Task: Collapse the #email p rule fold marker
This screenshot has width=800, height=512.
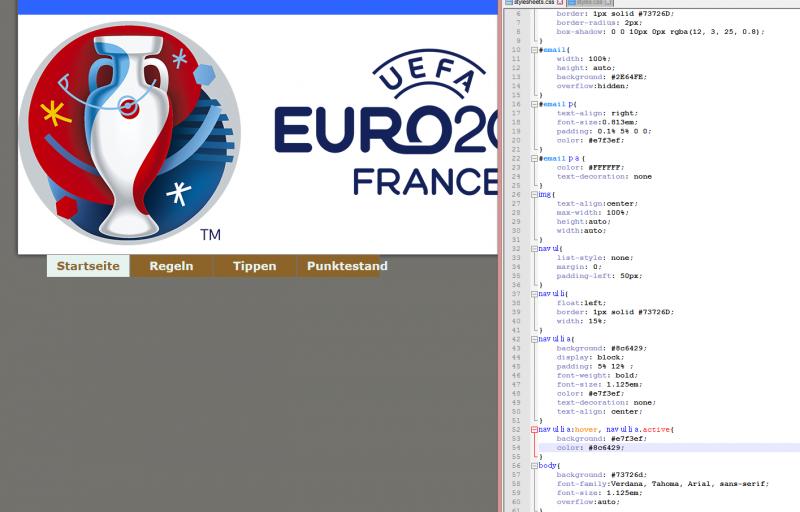Action: tap(534, 104)
